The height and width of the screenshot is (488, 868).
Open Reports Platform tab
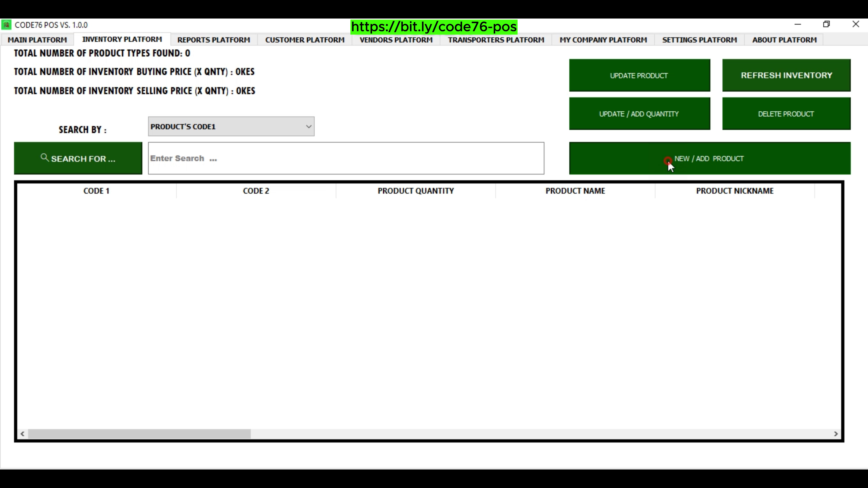point(214,40)
